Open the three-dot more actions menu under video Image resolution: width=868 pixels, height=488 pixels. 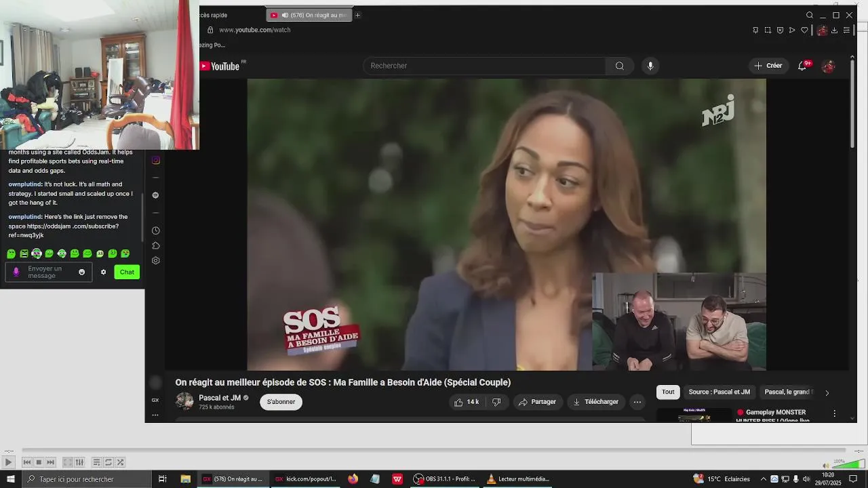click(637, 402)
